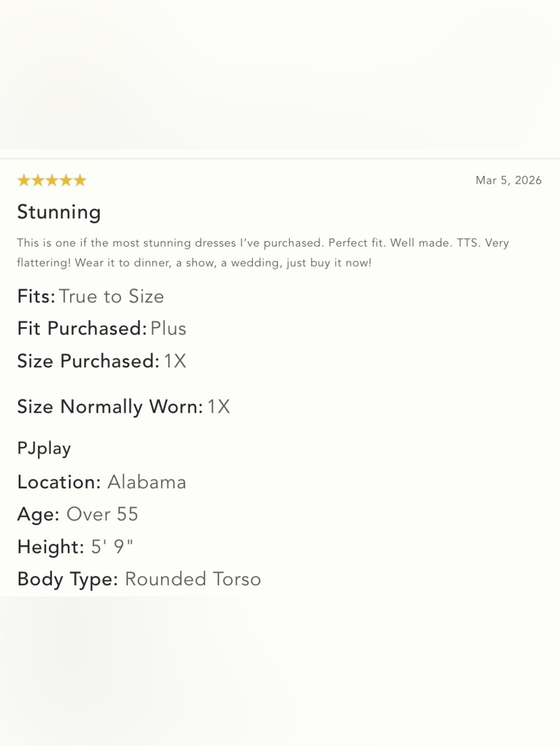This screenshot has width=560, height=746.
Task: Click the Alabama location value
Action: 147,482
